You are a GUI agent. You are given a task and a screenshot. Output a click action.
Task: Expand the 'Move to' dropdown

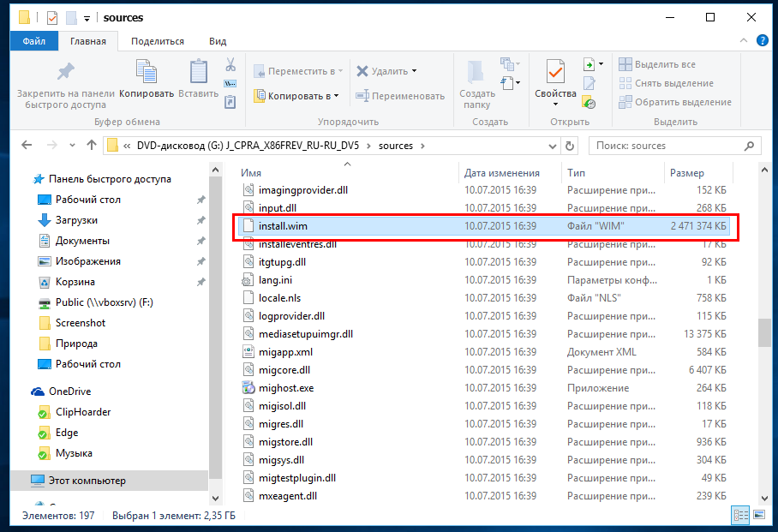pos(340,71)
